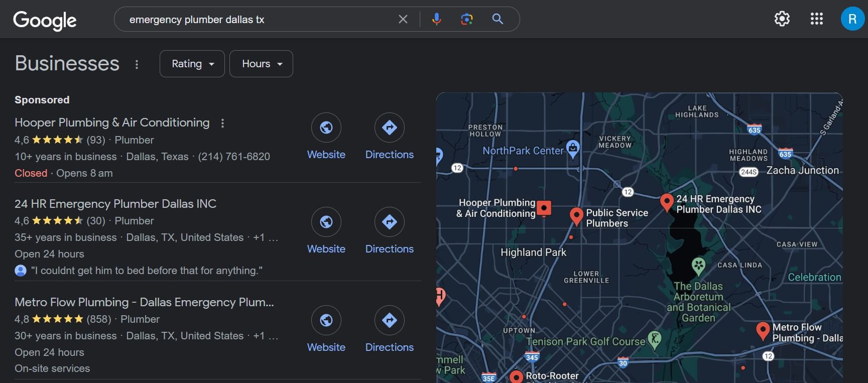Click the Hooper Plumbing phone number (214) 761-6820
This screenshot has width=868, height=383.
pyautogui.click(x=234, y=157)
